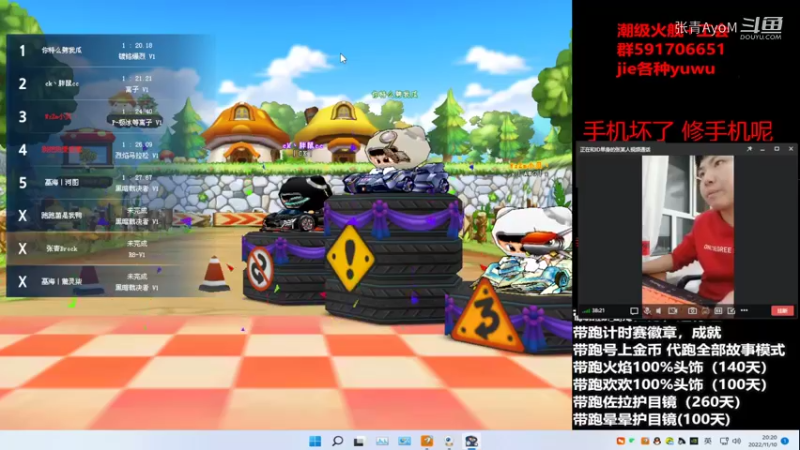Screen dimensions: 800x450
Task: Click the 带跑欢欢100%头饰 (100天) line
Action: [669, 385]
